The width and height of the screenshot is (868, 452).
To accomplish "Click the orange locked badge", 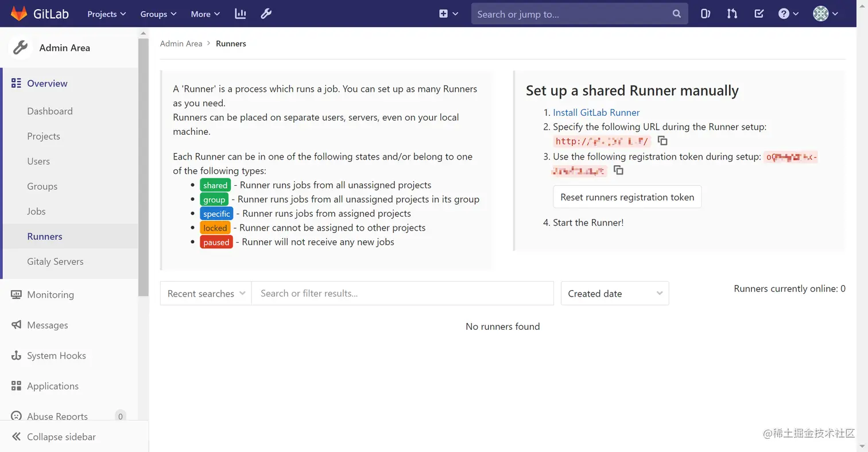I will point(215,228).
